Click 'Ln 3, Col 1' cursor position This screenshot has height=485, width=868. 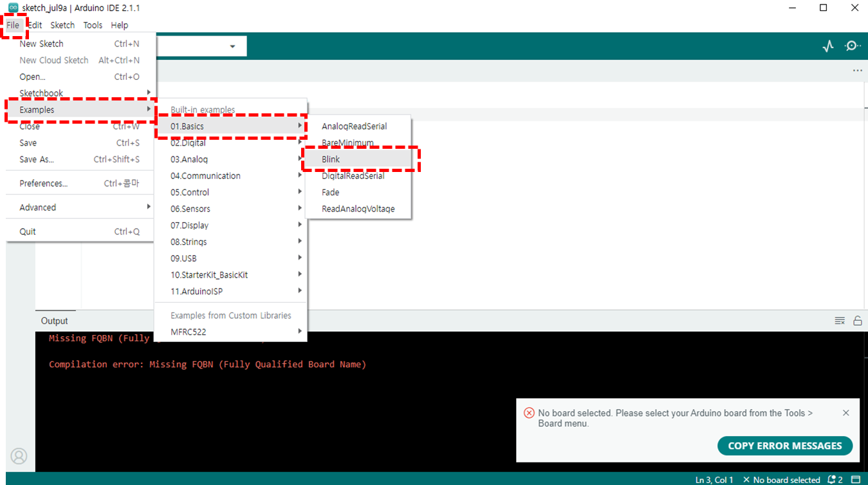[714, 480]
